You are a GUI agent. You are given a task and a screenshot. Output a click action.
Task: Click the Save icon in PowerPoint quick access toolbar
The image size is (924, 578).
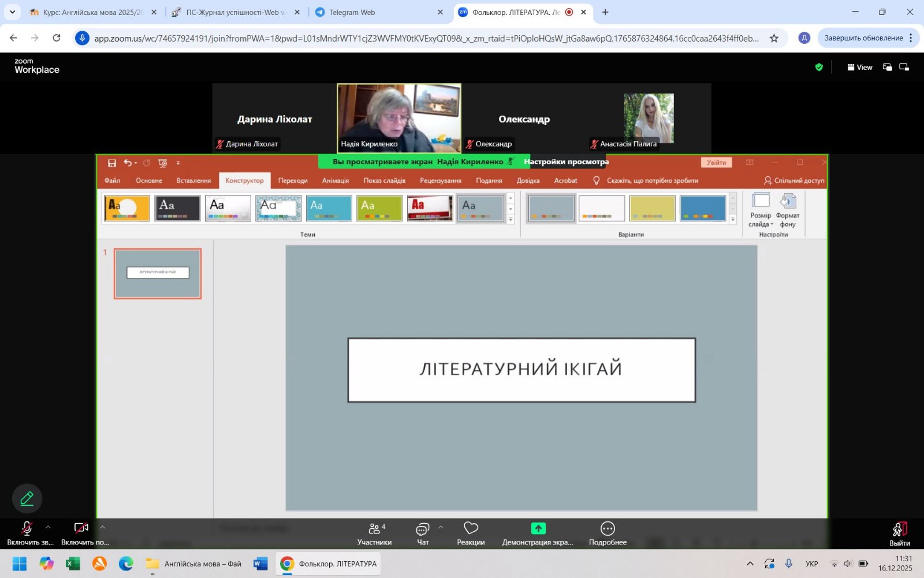click(x=112, y=163)
